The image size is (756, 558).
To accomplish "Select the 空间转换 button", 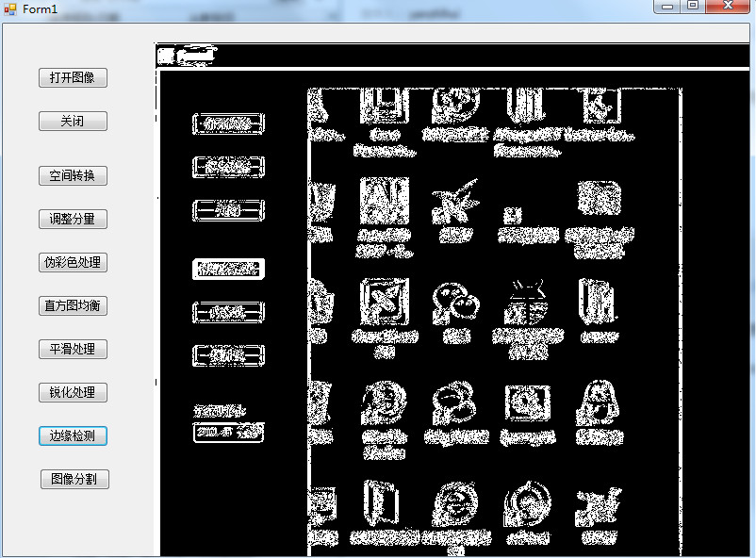I will coord(73,175).
